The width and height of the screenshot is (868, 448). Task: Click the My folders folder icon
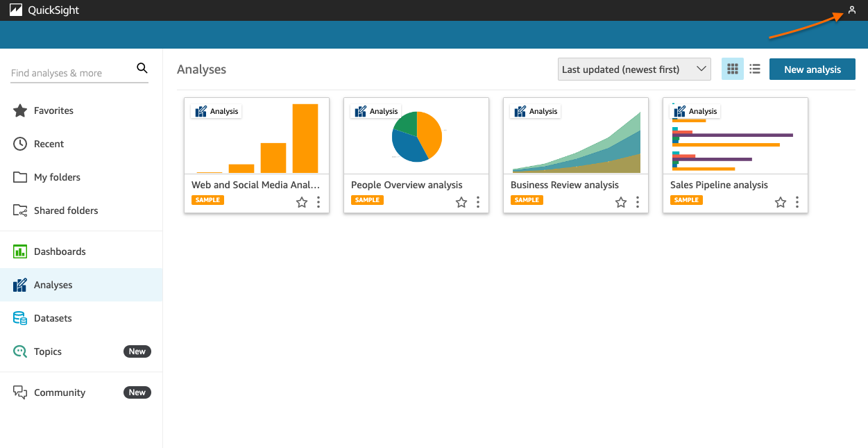point(20,177)
